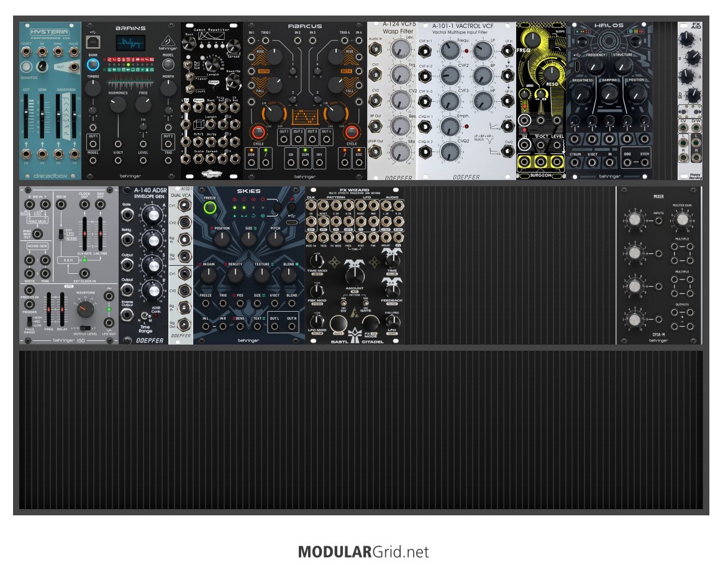Image resolution: width=728 pixels, height=565 pixels.
Task: Click the DAMPING knob on Halos
Action: (609, 93)
